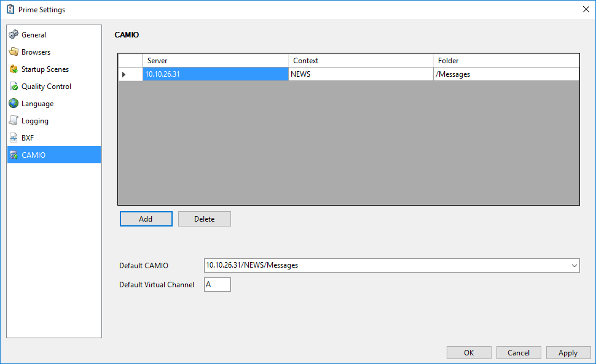Click the Prime Settings title bar icon
Viewport: 596px width, 364px height.
10,9
